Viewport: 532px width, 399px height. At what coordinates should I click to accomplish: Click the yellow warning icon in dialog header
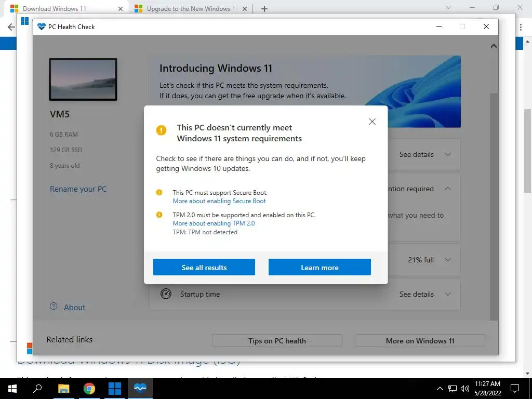click(x=161, y=130)
